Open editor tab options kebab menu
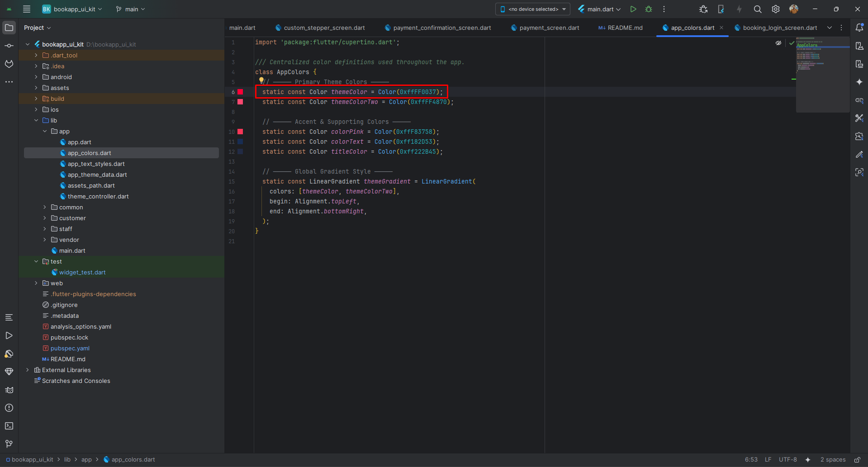 point(841,28)
